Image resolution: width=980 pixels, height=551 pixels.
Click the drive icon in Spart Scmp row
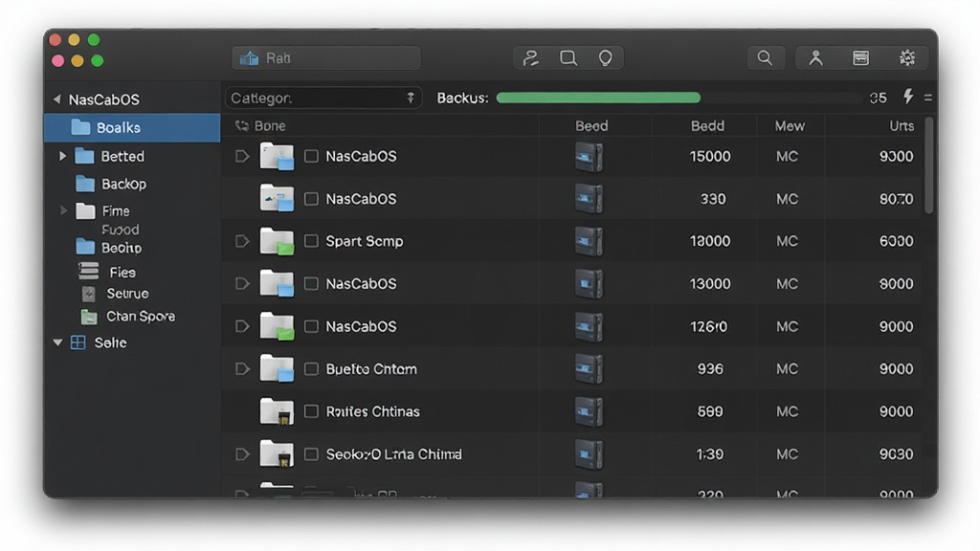click(589, 241)
